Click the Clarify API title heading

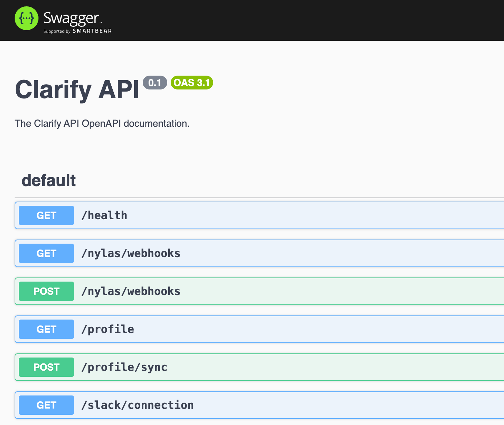point(77,89)
